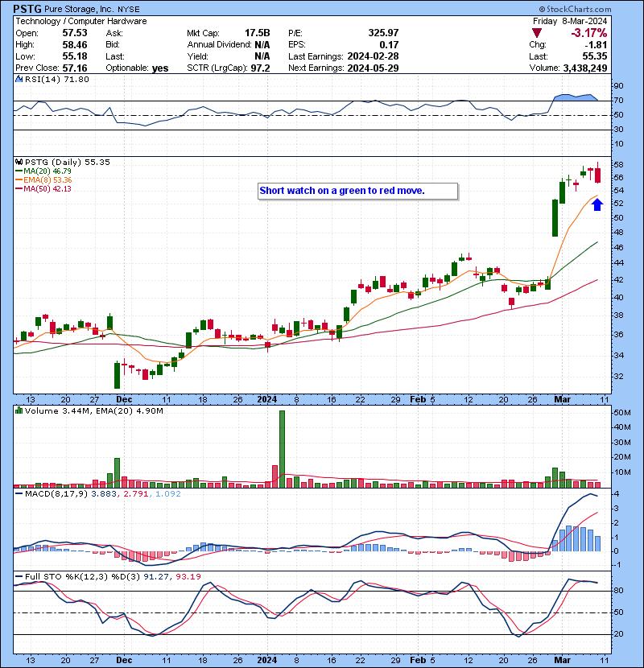Click the EPS value 0.17
This screenshot has width=644, height=668.
(389, 45)
